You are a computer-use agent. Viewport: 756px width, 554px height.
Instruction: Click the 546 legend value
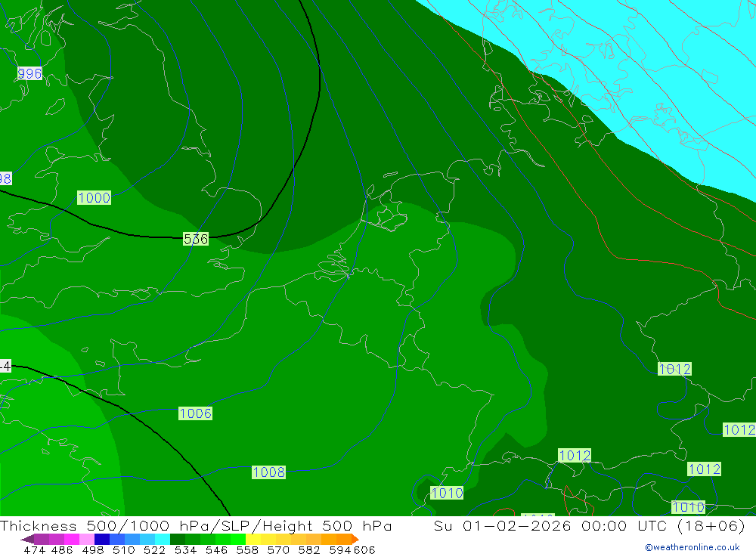click(216, 549)
